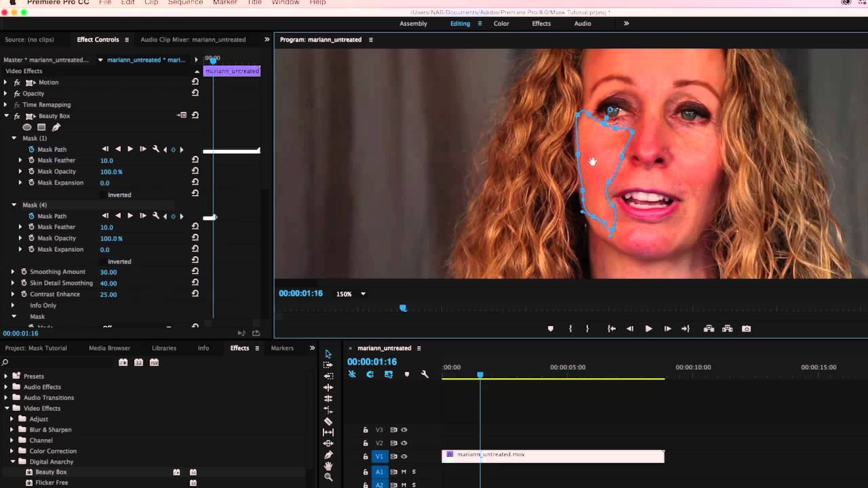
Task: Select the Slip tool
Action: pyautogui.click(x=328, y=432)
